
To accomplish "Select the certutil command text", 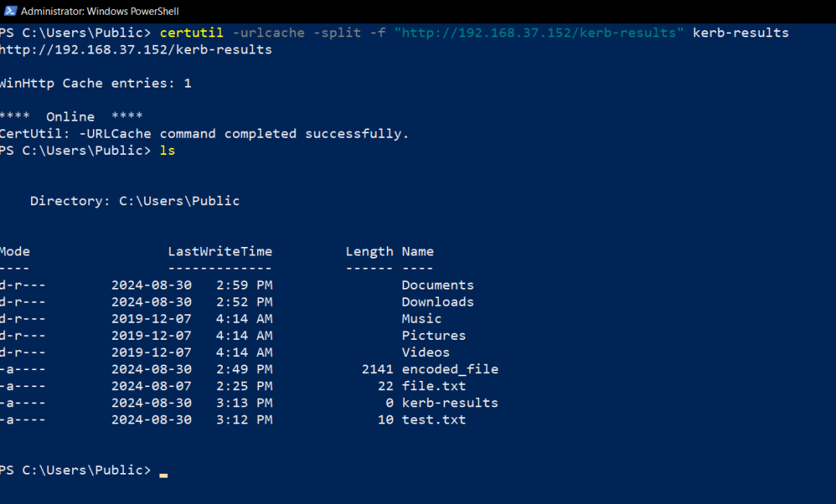I will pyautogui.click(x=191, y=33).
